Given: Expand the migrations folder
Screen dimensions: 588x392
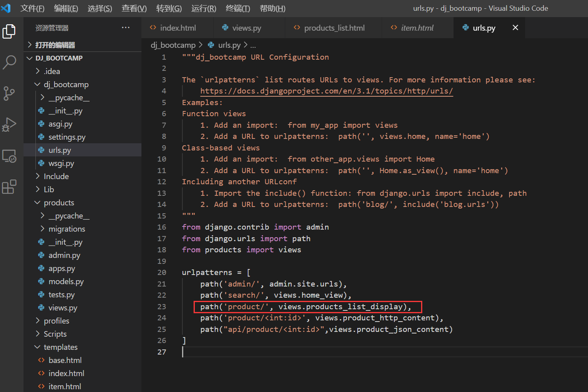Looking at the screenshot, I should (x=42, y=229).
